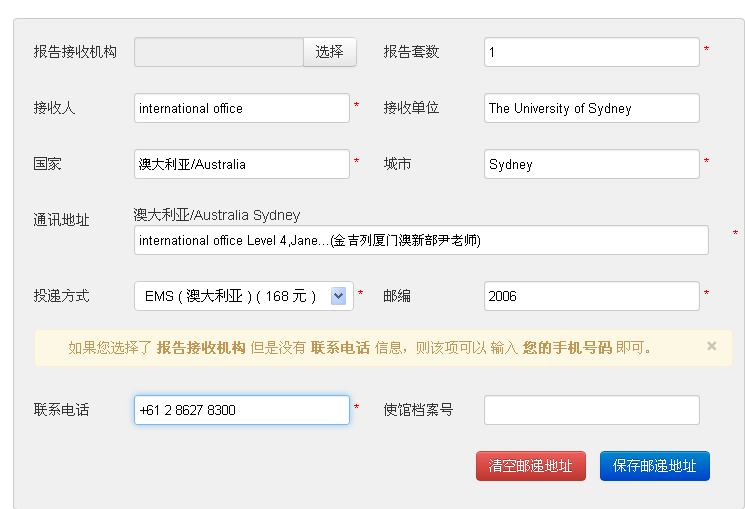Click the 使馆档案号 field label

[x=418, y=410]
